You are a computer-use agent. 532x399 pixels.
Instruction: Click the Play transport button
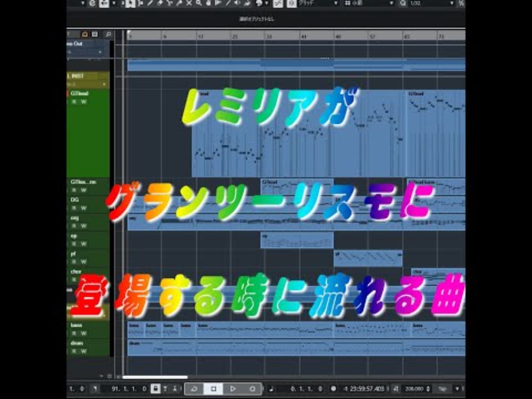point(233,389)
